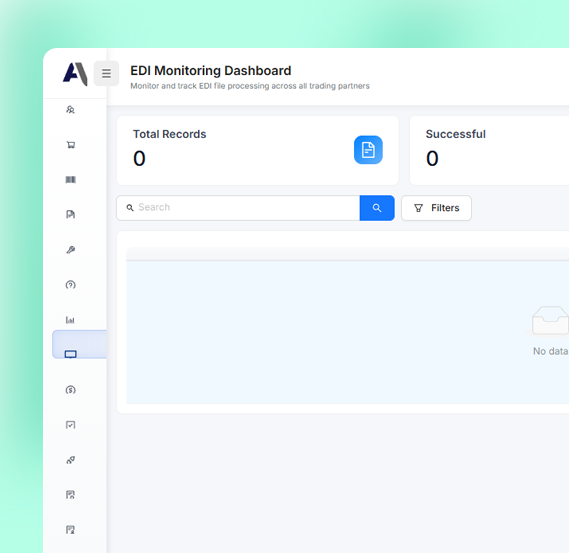Click the 'Monitor and track EDI file processing' subtitle
569x553 pixels.
coord(250,86)
